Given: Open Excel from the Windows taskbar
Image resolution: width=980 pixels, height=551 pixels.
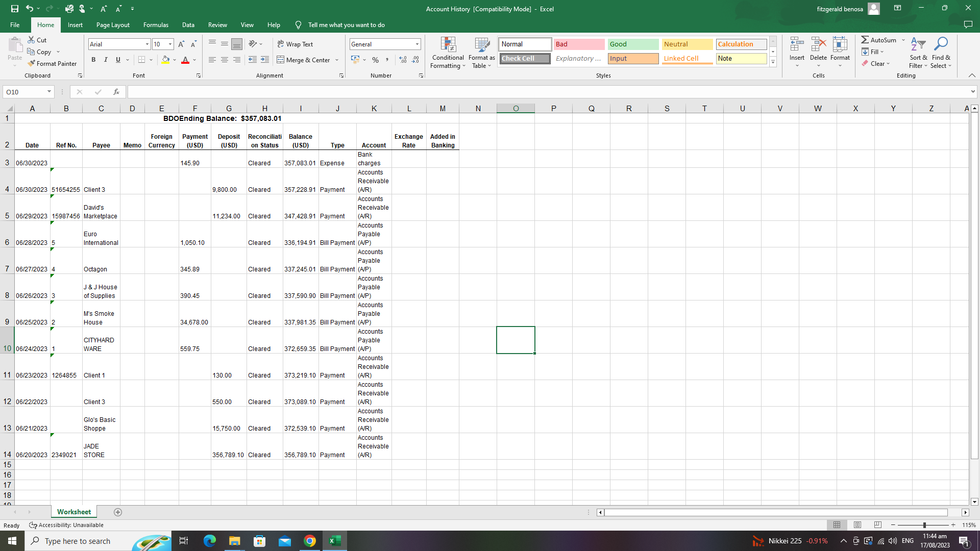Looking at the screenshot, I should [x=335, y=541].
